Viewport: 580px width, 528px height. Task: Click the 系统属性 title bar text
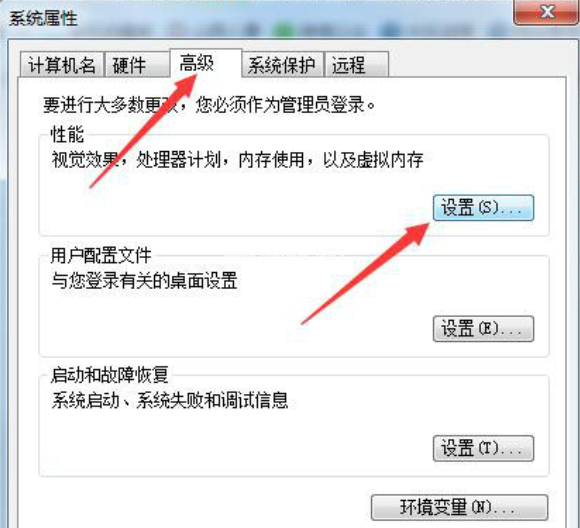point(43,18)
